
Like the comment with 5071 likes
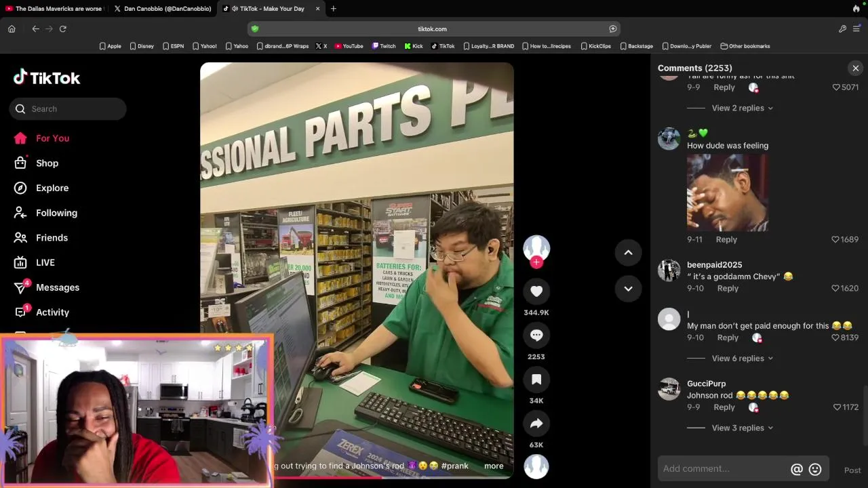tap(836, 87)
